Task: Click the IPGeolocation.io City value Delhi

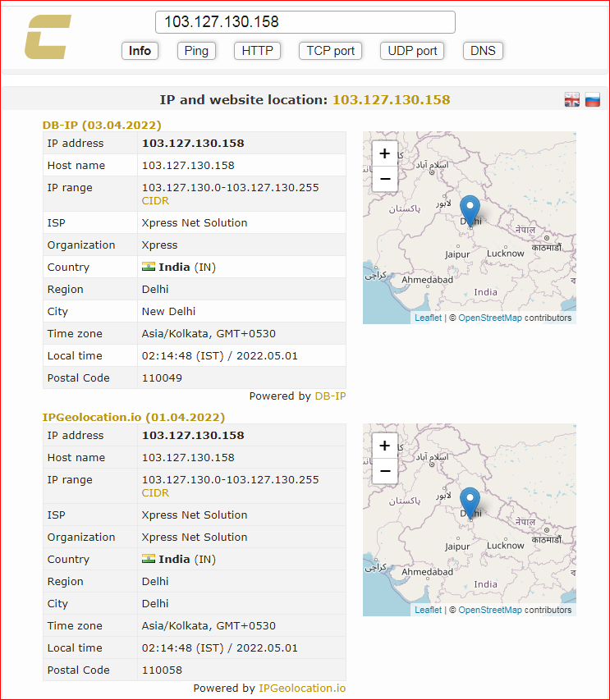Action: point(155,603)
